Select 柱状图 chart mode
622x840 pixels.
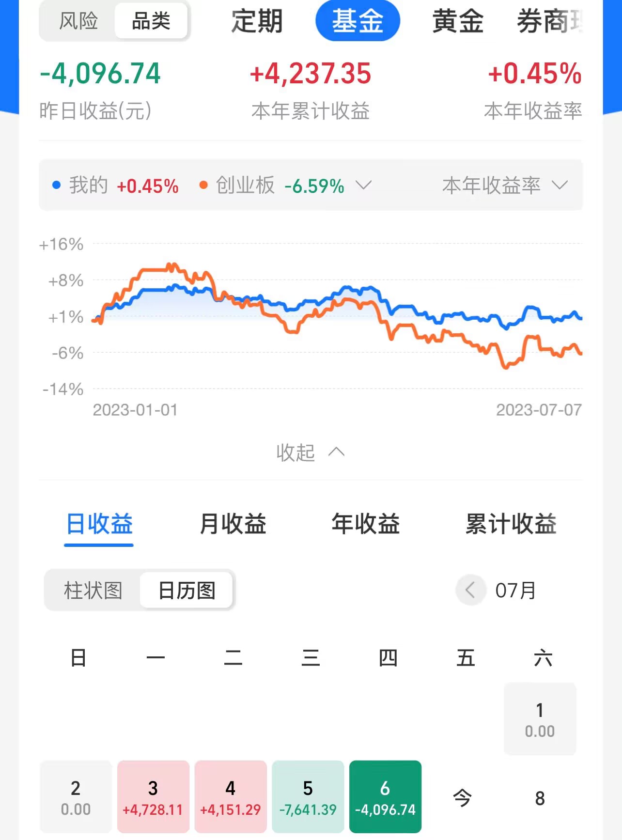(93, 590)
